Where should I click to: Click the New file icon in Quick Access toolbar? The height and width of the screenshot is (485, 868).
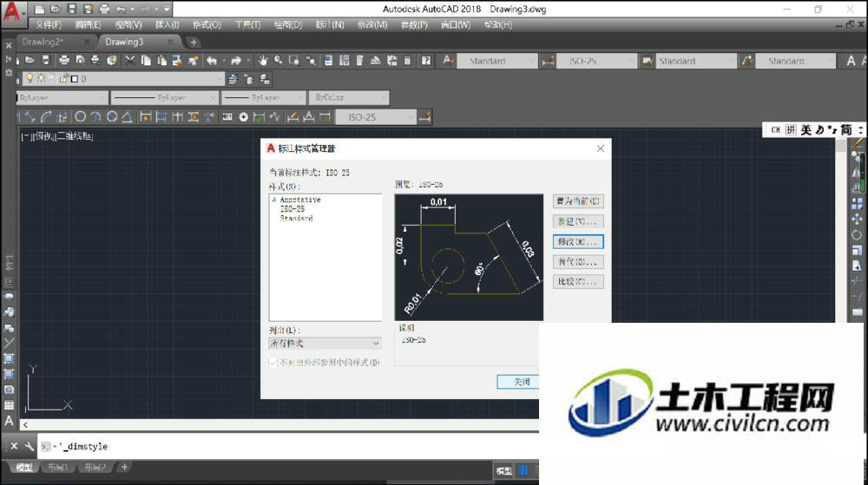coord(39,10)
